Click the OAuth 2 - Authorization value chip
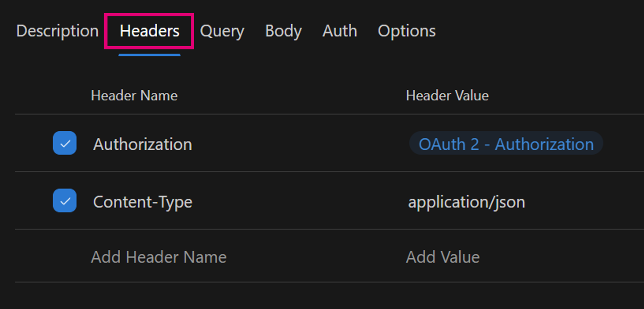The width and height of the screenshot is (644, 309). click(x=506, y=144)
